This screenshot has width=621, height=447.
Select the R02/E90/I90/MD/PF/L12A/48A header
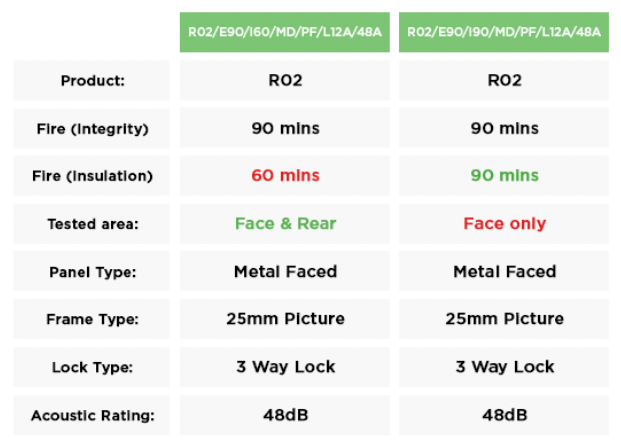tap(503, 32)
